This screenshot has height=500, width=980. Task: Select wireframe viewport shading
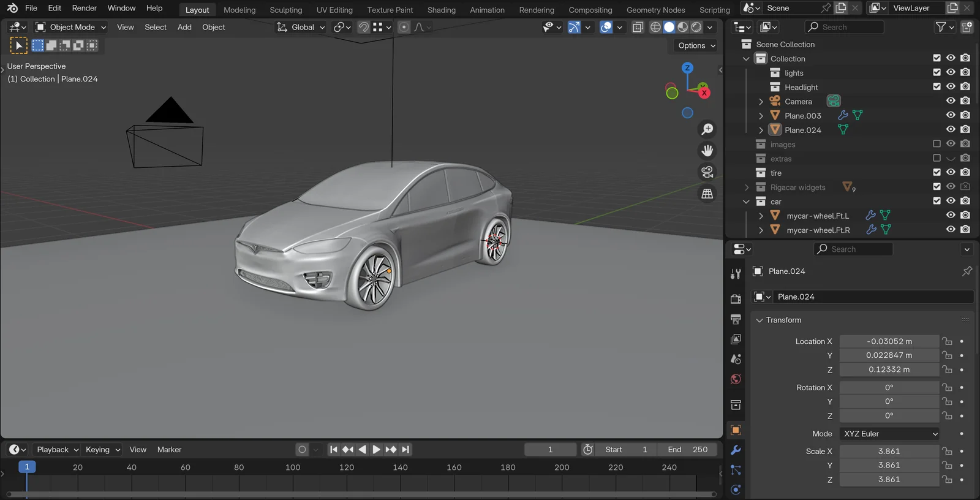point(655,27)
